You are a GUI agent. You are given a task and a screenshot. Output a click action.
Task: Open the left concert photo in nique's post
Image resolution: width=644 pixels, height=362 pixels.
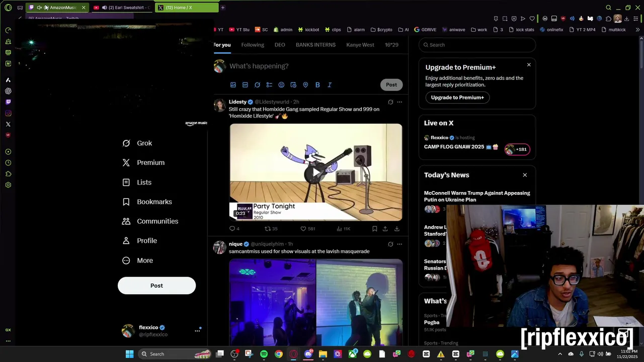272,302
